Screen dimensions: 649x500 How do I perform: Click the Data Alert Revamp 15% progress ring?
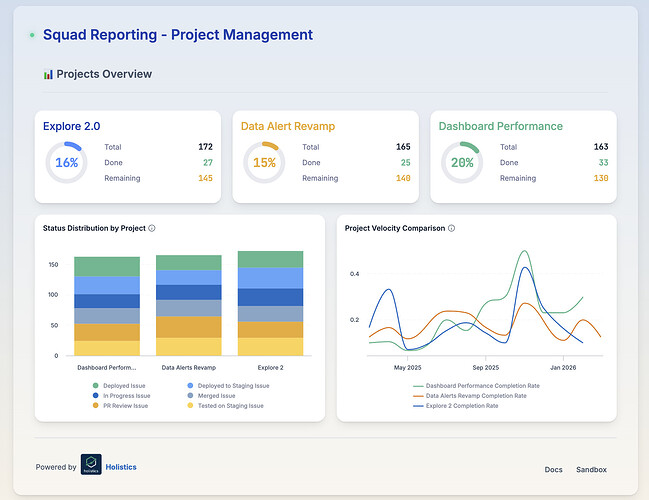click(264, 162)
